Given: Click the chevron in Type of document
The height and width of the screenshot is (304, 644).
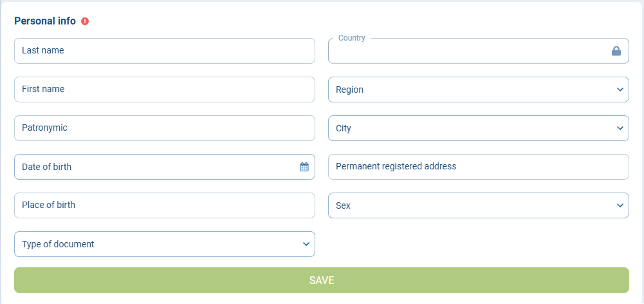Looking at the screenshot, I should point(306,244).
